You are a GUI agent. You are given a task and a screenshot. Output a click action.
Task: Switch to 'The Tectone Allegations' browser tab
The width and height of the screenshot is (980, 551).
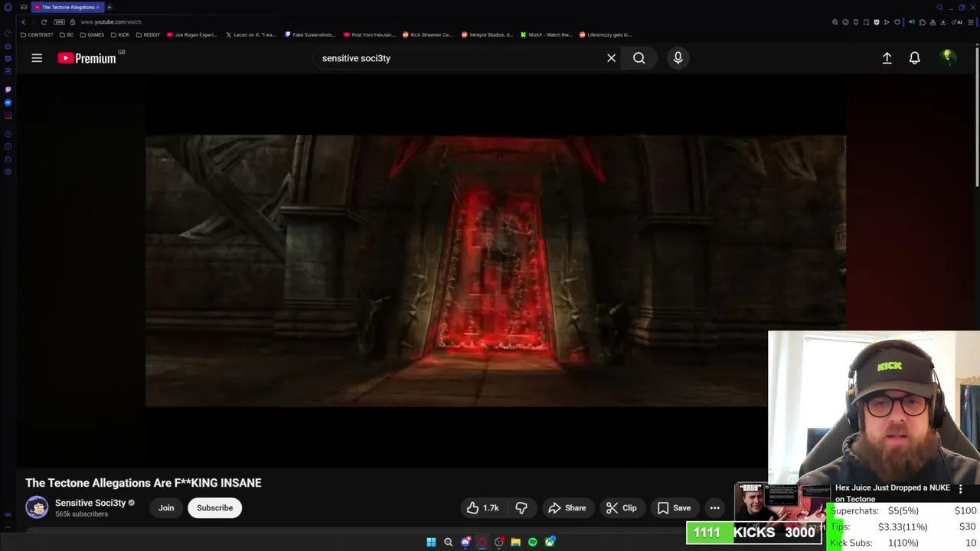[x=67, y=7]
